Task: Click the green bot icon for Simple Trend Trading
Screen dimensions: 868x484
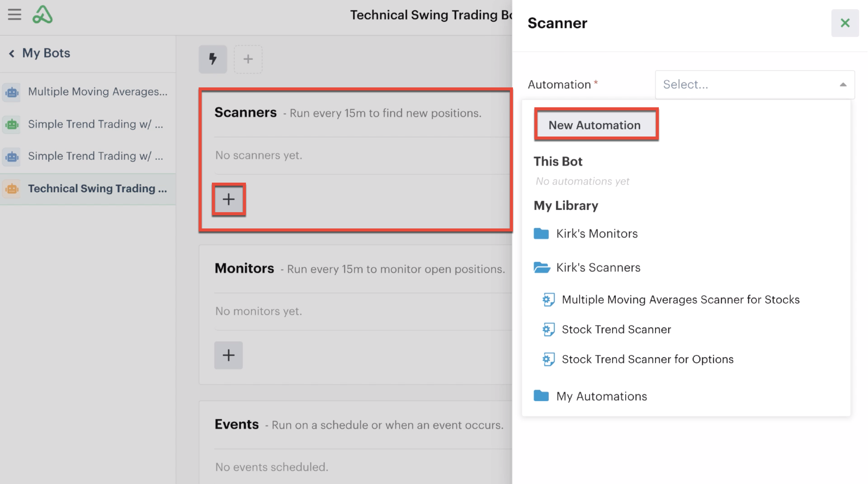Action: [x=12, y=124]
